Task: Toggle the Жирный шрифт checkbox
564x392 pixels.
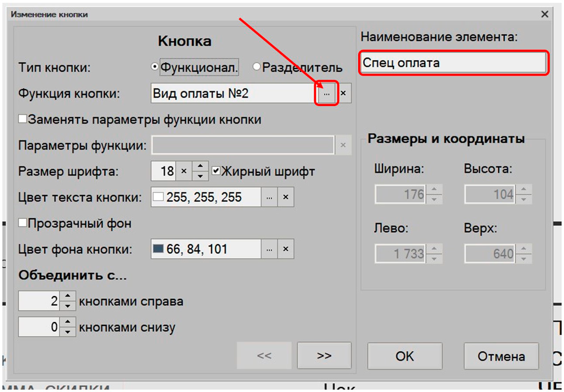Action: coord(215,171)
